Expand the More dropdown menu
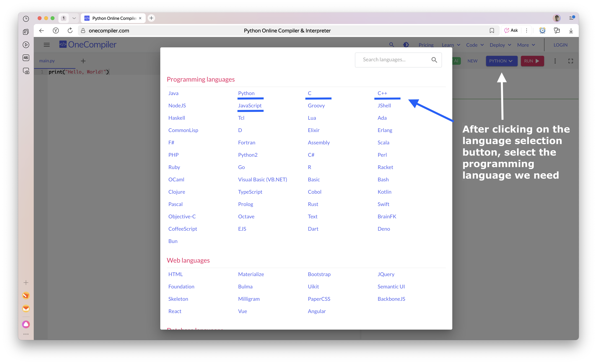Screen dimensions: 597x364 coord(526,45)
